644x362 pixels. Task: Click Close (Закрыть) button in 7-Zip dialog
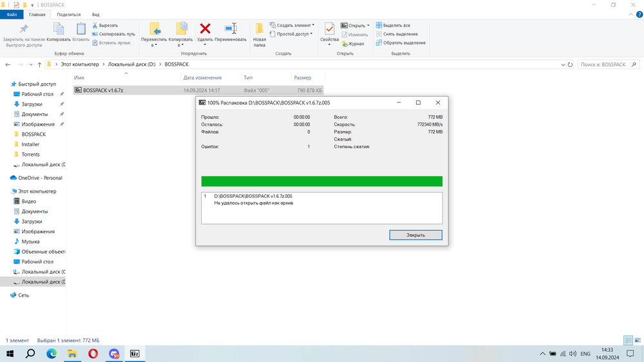(x=415, y=235)
